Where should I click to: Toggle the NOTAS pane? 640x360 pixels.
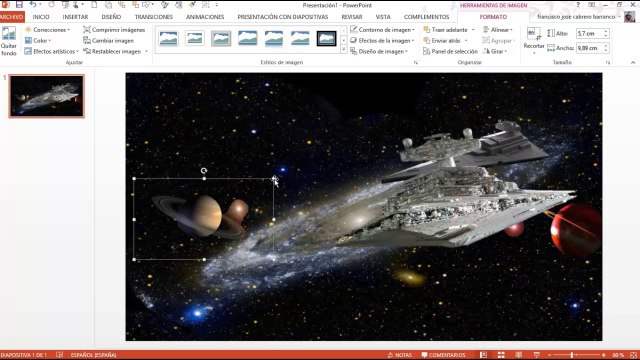click(400, 355)
